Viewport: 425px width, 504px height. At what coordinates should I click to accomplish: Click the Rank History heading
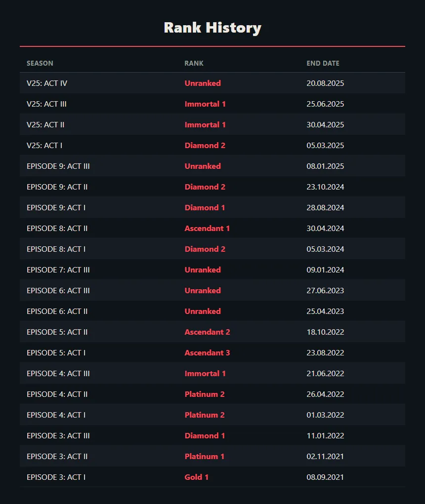coord(212,28)
